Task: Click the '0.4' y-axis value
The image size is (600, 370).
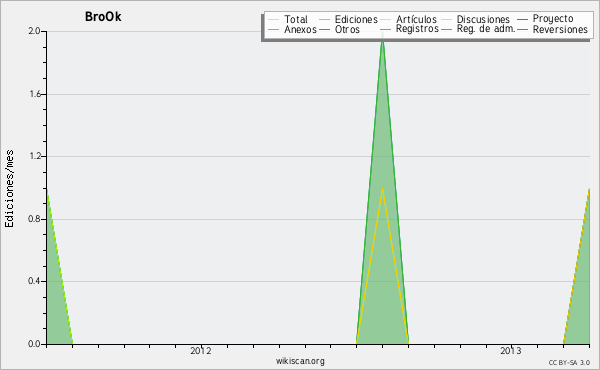Action: click(34, 281)
